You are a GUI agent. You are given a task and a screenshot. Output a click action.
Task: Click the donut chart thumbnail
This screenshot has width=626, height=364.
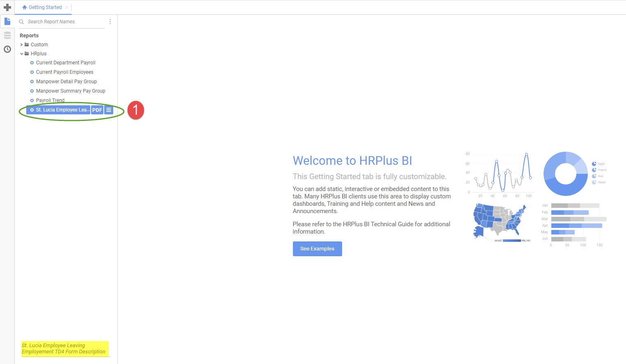[566, 174]
